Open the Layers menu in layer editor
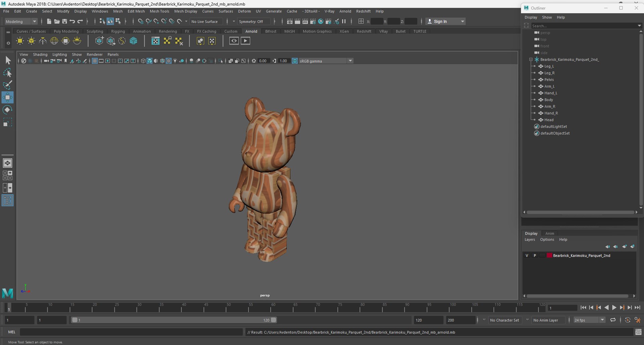 [530, 240]
